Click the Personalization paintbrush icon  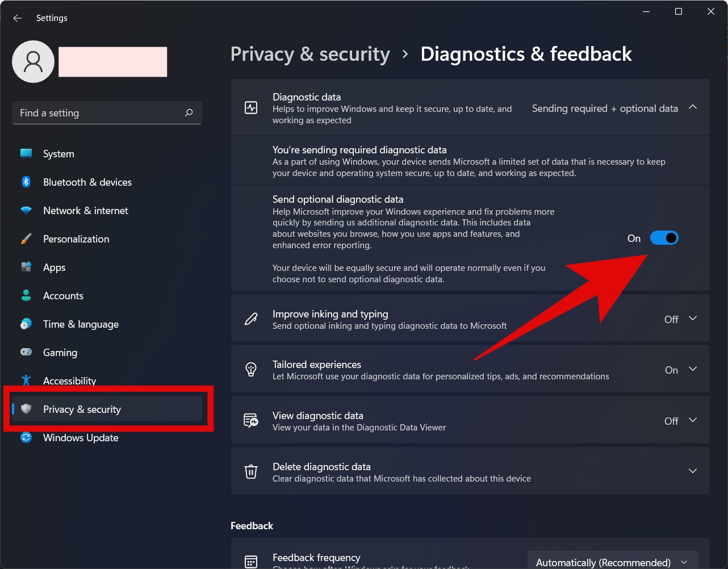[26, 239]
